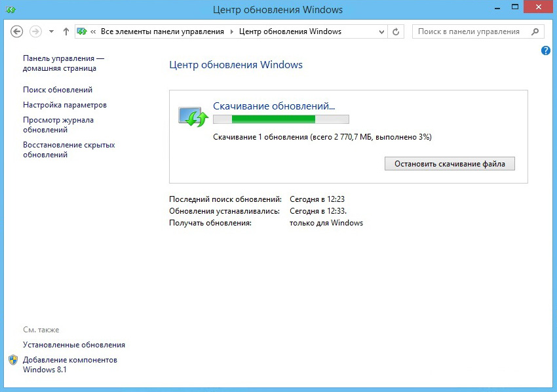Image resolution: width=557 pixels, height=392 pixels.
Task: Open the recent locations dropdown arrow
Action: click(x=51, y=31)
